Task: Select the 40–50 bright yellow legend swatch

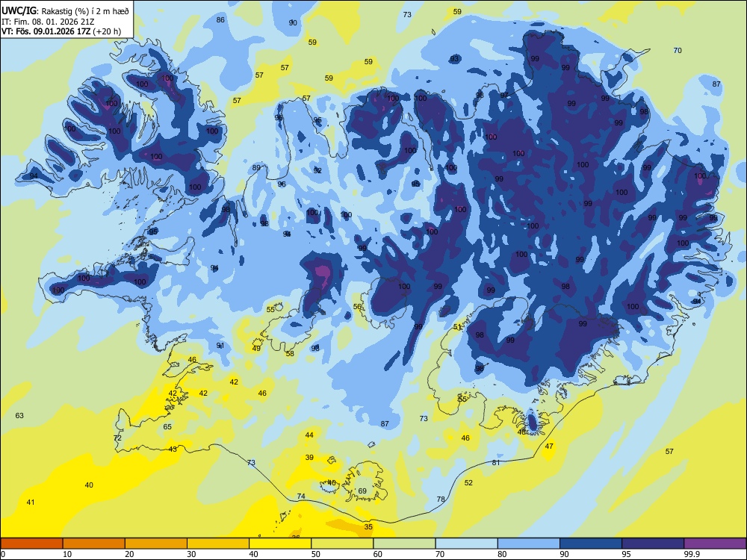Action: 280,544
